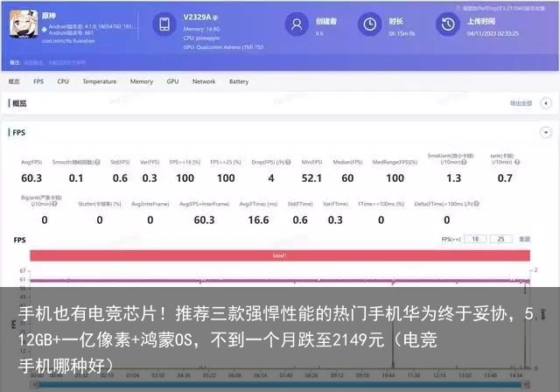Click the info icon next to V2329A
Image resolution: width=560 pixels, height=392 pixels.
coord(215,17)
